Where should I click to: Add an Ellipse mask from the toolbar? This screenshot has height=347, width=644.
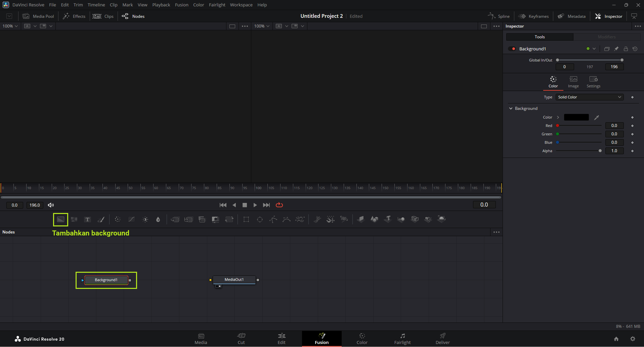260,220
